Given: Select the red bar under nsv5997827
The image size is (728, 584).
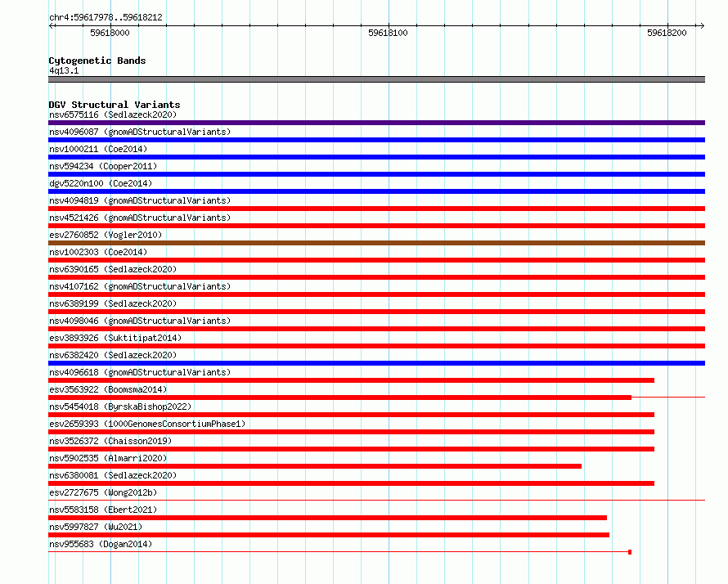Looking at the screenshot, I should coord(329,535).
